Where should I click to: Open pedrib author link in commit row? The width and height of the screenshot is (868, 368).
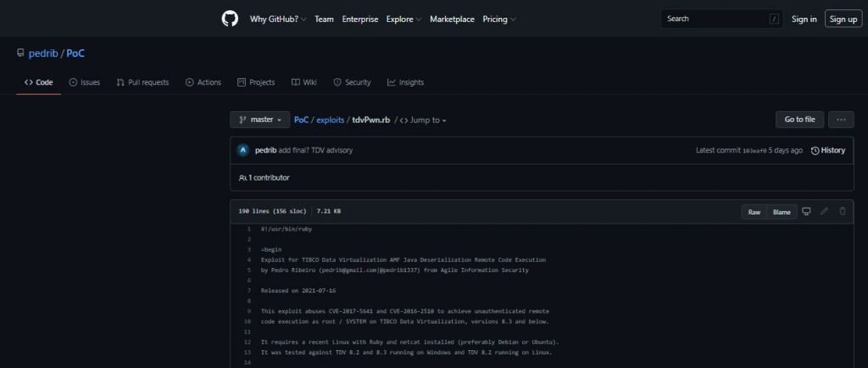pos(265,151)
